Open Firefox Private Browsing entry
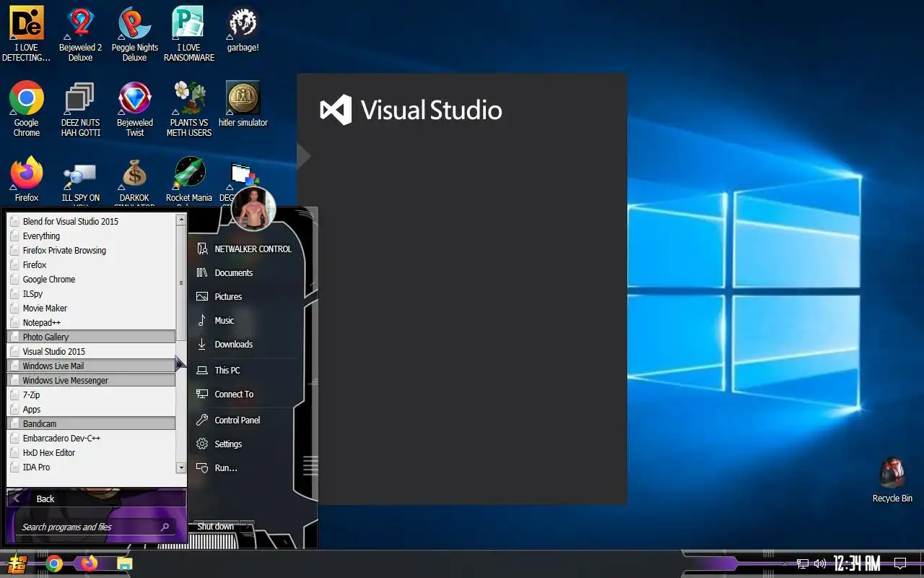This screenshot has width=924, height=578. (x=91, y=250)
